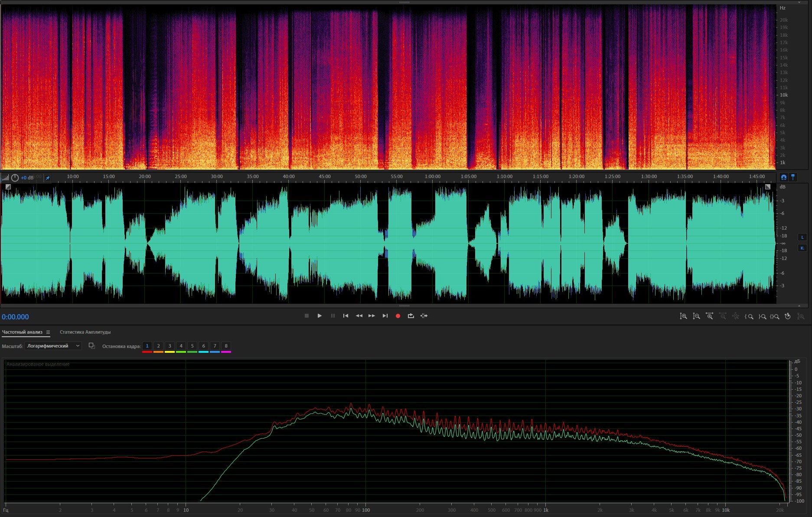Toggle left channel L enable button
Image resolution: width=812 pixels, height=517 pixels.
802,237
